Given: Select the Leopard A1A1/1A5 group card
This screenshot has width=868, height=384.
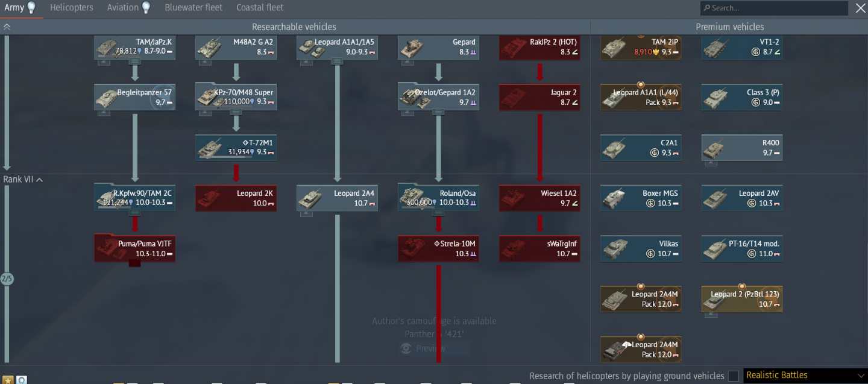Looking at the screenshot, I should coord(338,47).
